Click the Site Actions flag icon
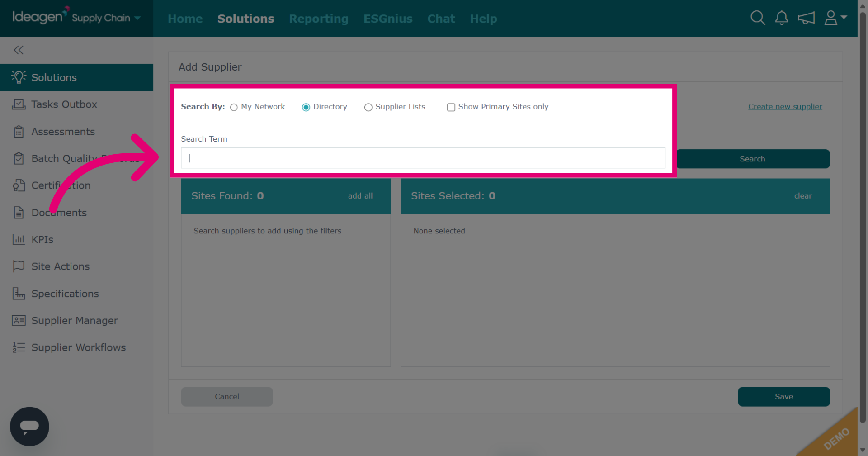The image size is (868, 456). [x=19, y=266]
